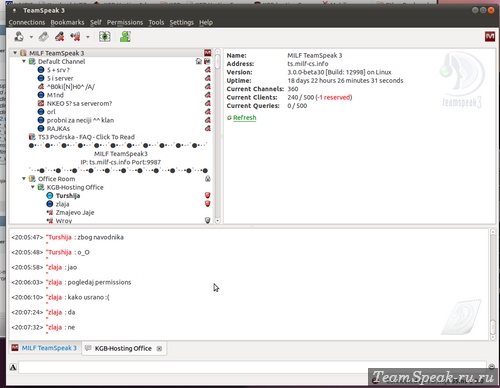Click the blue client icon beside zlaja
500x388 pixels.
[50, 204]
